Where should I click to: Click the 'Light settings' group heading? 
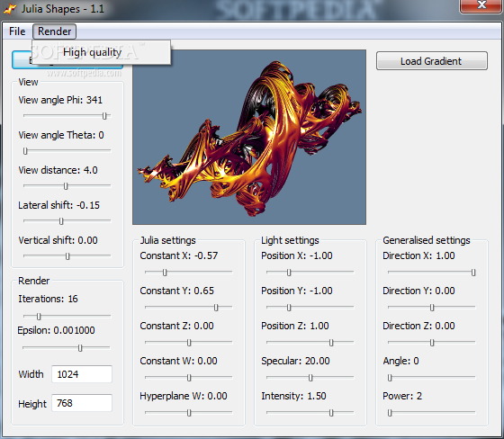[290, 240]
